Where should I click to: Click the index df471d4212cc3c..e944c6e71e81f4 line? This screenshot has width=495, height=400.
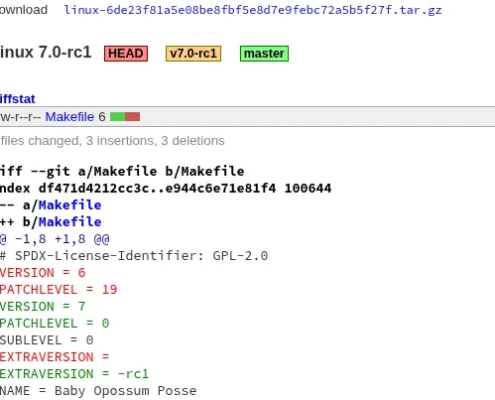[x=166, y=188]
